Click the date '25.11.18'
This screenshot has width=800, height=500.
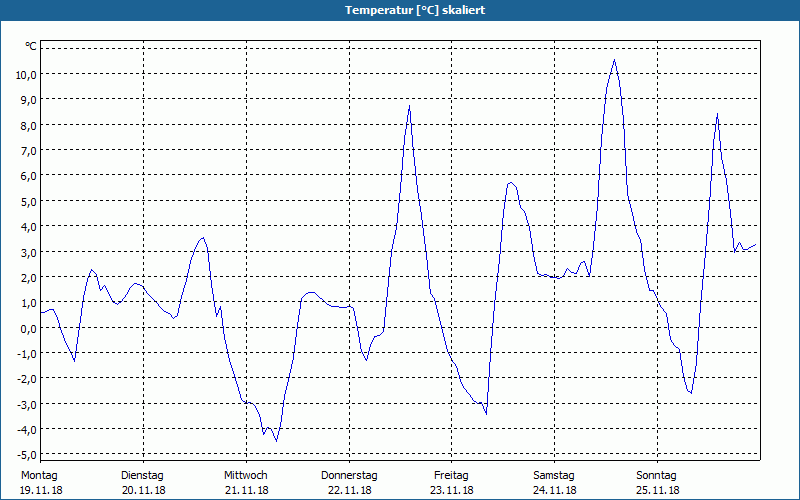pos(657,490)
